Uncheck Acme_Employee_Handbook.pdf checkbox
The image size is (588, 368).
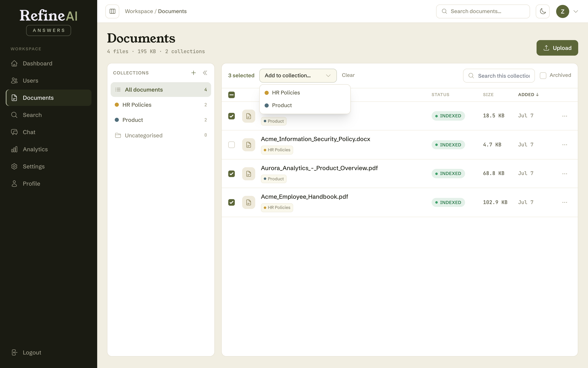pyautogui.click(x=232, y=202)
